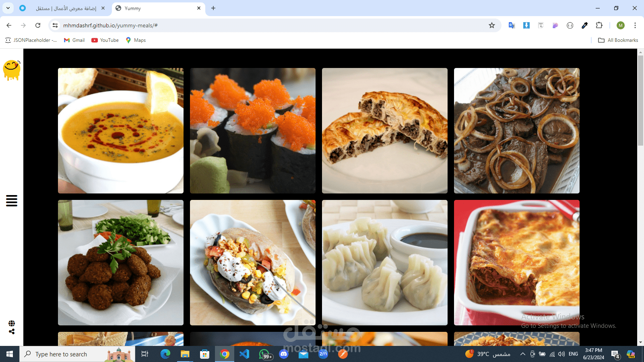This screenshot has height=362, width=644.
Task: Open WhatsApp from the taskbar
Action: 265,354
